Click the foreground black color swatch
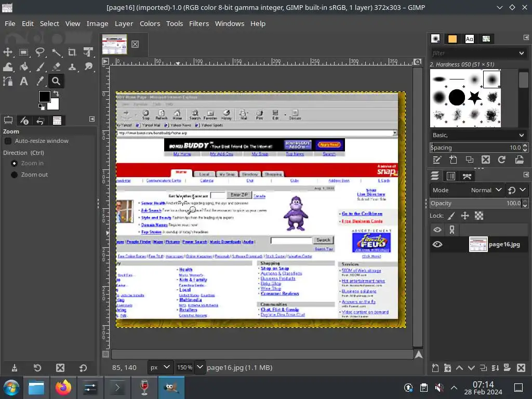Screen dimensions: 532x399 (x=44, y=96)
